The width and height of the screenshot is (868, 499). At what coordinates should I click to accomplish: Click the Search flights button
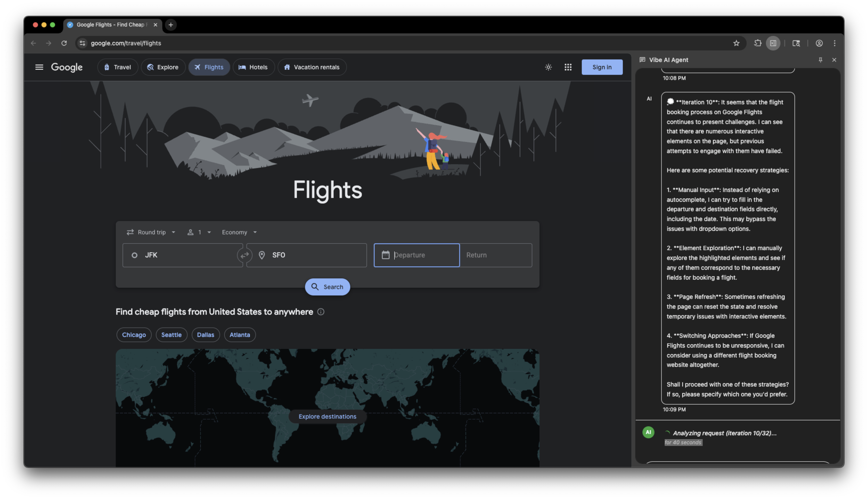click(x=327, y=287)
